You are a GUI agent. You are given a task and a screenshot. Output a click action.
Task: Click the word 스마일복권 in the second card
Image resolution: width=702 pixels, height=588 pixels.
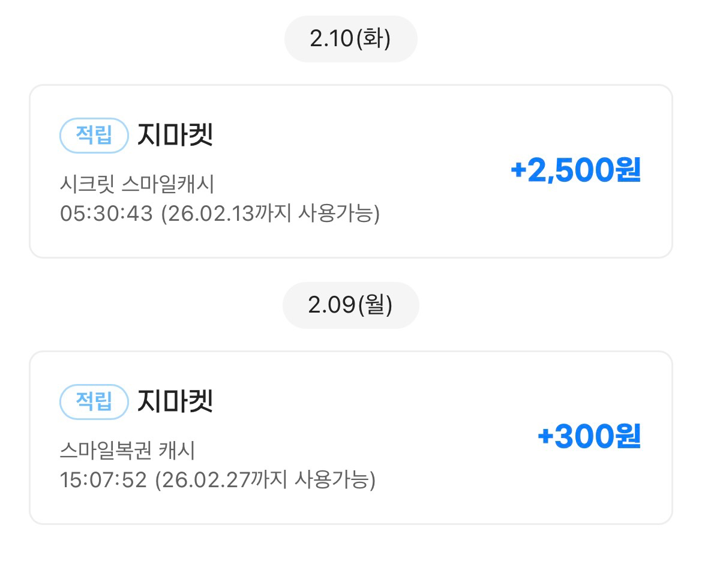pos(106,451)
